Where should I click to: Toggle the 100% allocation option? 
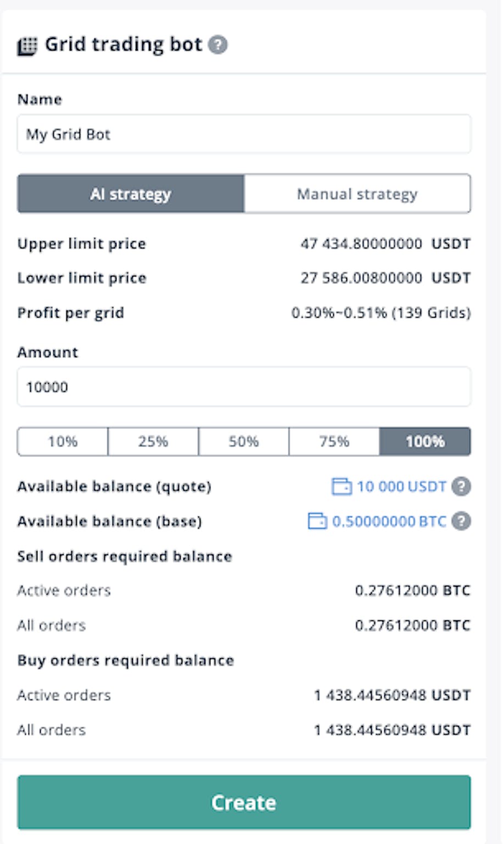(x=425, y=441)
